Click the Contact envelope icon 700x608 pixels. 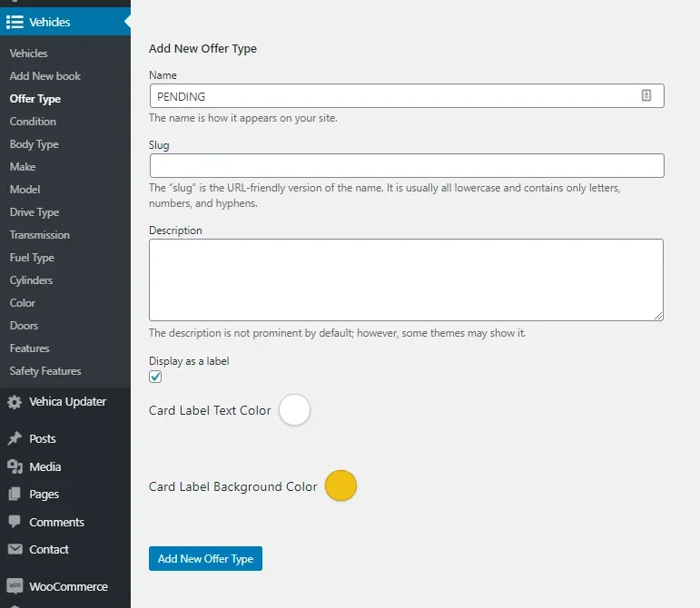pos(15,549)
